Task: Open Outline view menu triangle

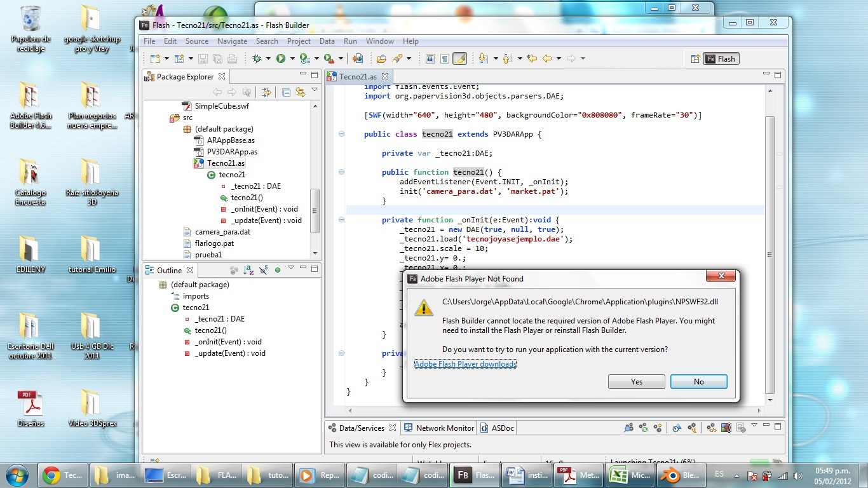Action: pos(291,268)
